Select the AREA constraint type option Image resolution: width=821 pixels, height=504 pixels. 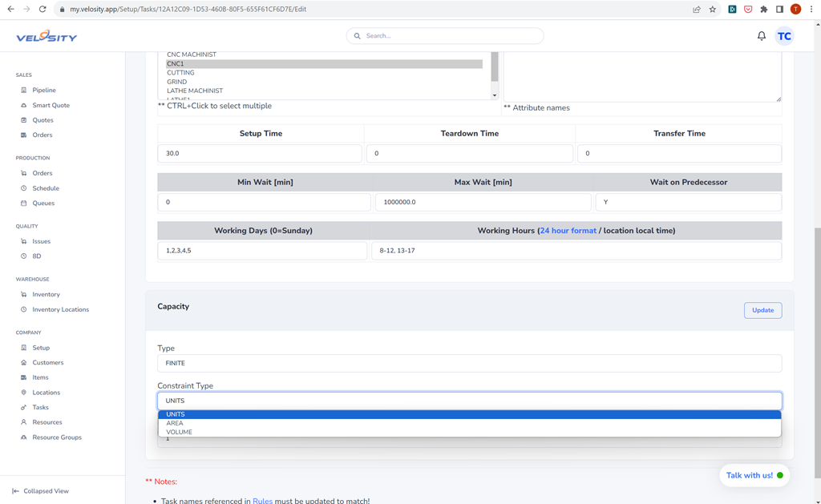click(175, 423)
